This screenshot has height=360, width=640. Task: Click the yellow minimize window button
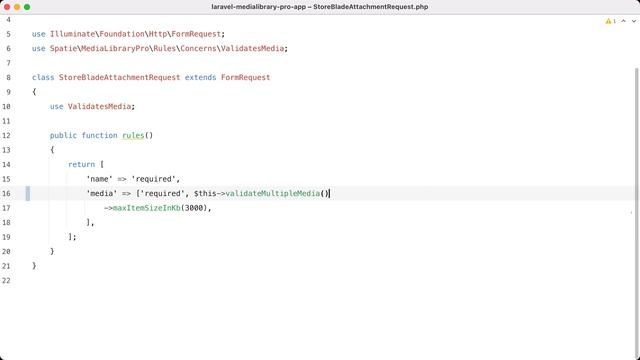point(17,7)
